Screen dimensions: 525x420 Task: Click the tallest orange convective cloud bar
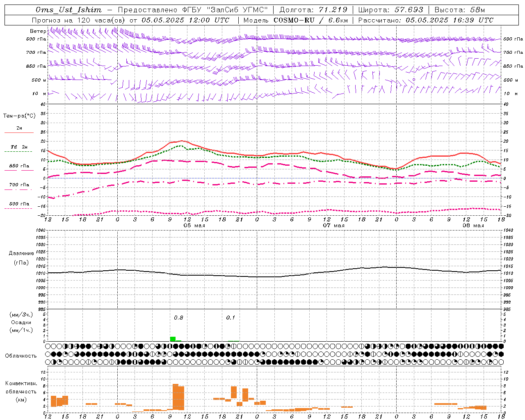tap(176, 397)
